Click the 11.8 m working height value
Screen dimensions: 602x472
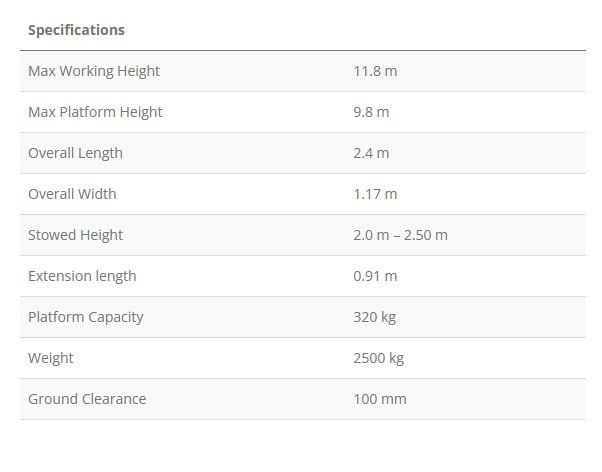coord(376,71)
